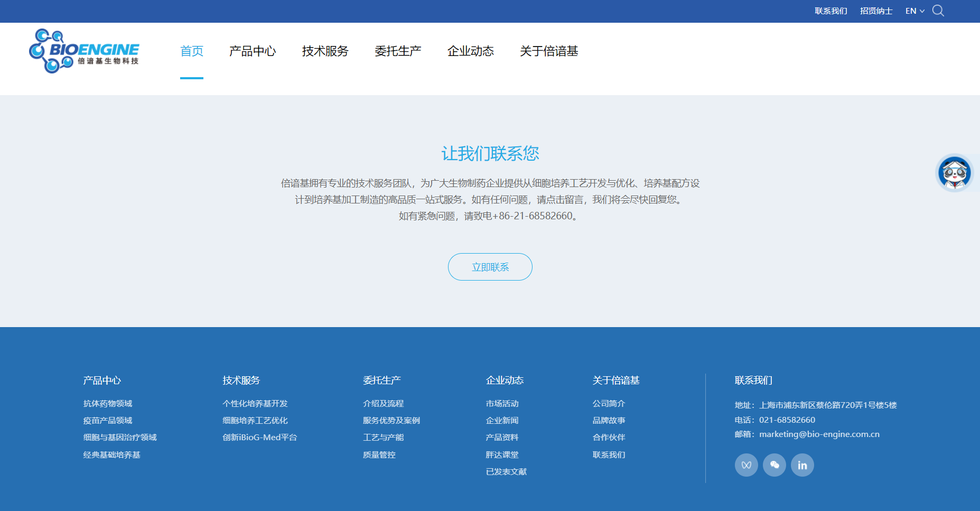Open the 产品中心 main navigation menu
Viewport: 980px width, 511px height.
[x=253, y=51]
